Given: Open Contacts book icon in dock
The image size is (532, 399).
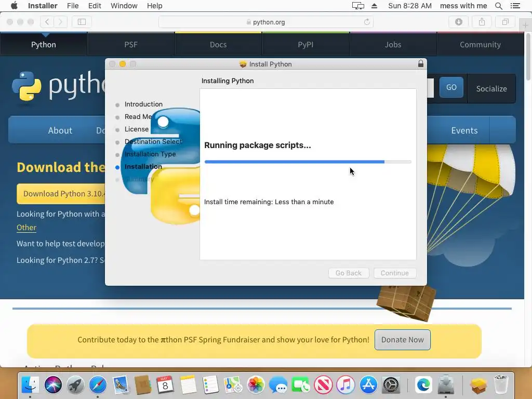Looking at the screenshot, I should (x=143, y=385).
